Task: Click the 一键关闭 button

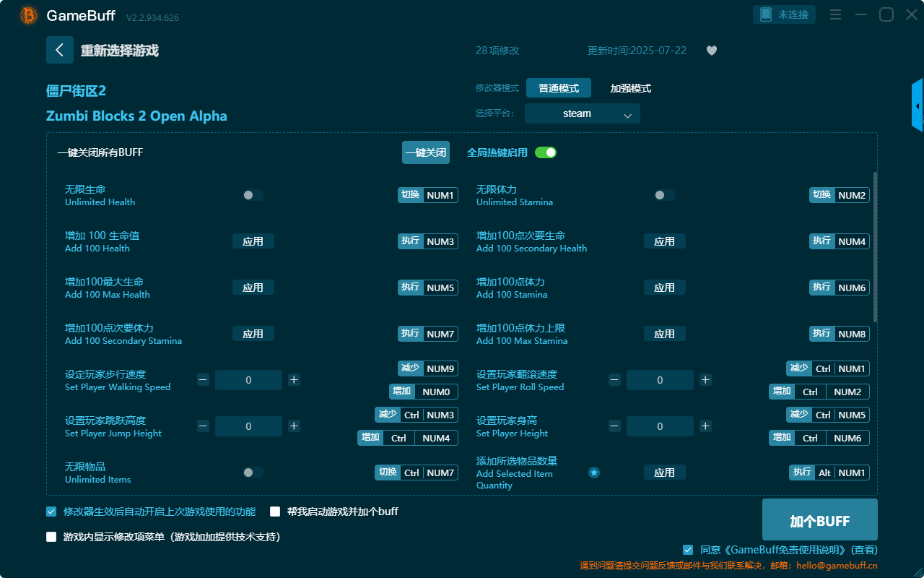Action: (426, 152)
